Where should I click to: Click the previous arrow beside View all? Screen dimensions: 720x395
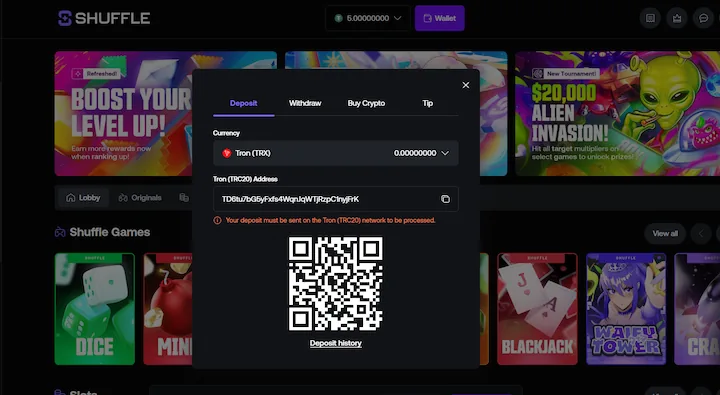(x=701, y=233)
